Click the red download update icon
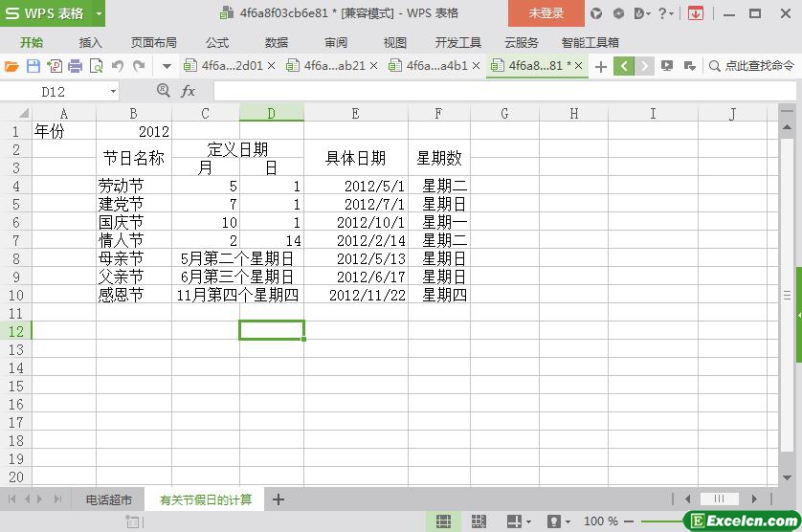This screenshot has height=532, width=802. click(x=695, y=13)
